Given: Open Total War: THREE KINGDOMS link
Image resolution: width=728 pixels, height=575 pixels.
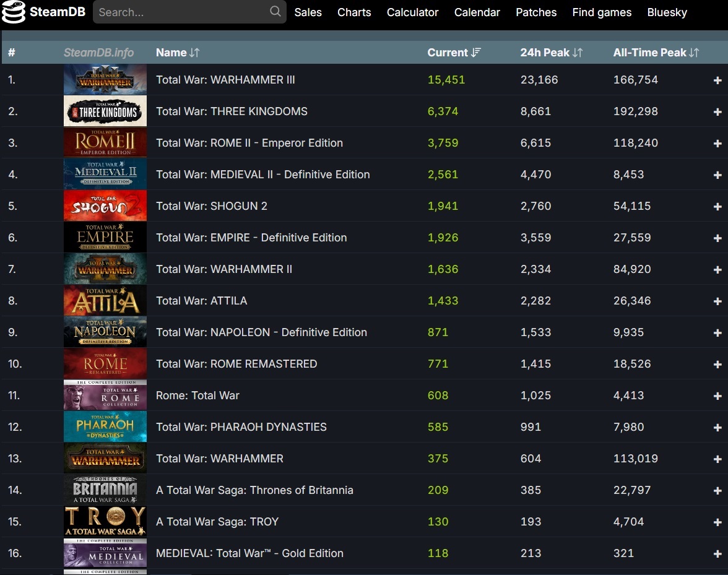Looking at the screenshot, I should (x=232, y=111).
